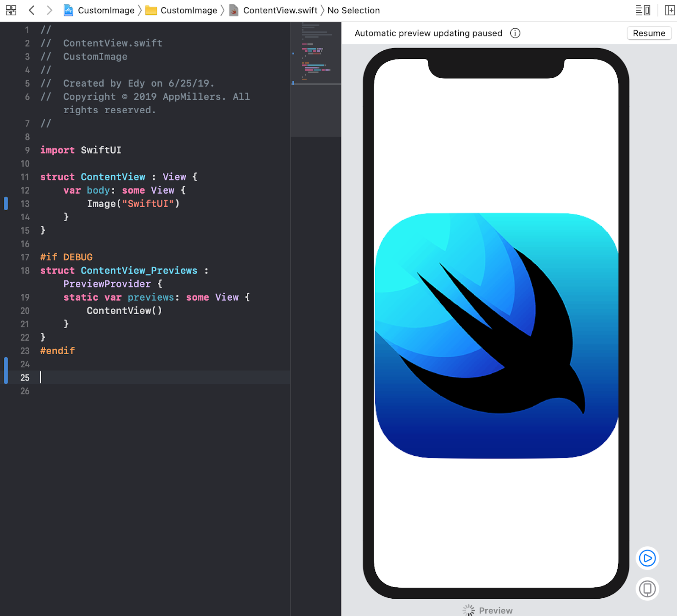Viewport: 677px width, 616px height.
Task: Click the Image("SwiftUI") code line
Action: click(x=133, y=204)
